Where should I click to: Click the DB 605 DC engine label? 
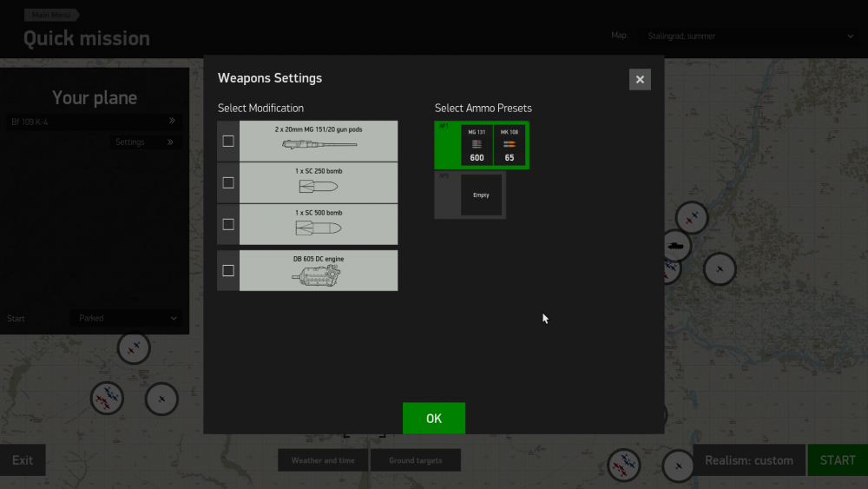click(x=319, y=259)
